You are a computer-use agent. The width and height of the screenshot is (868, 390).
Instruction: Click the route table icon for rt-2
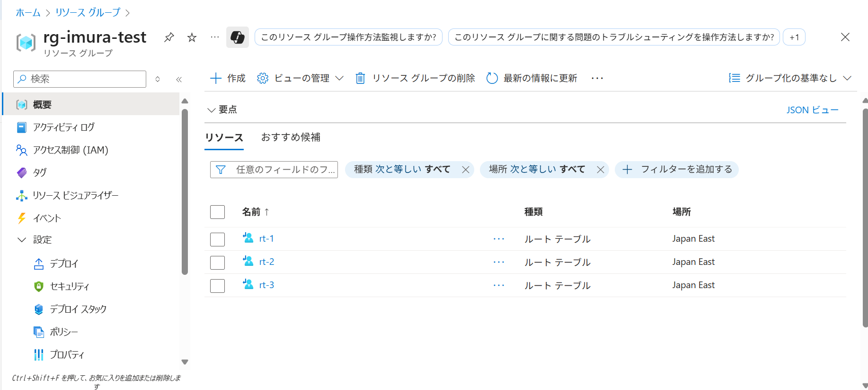(x=248, y=261)
